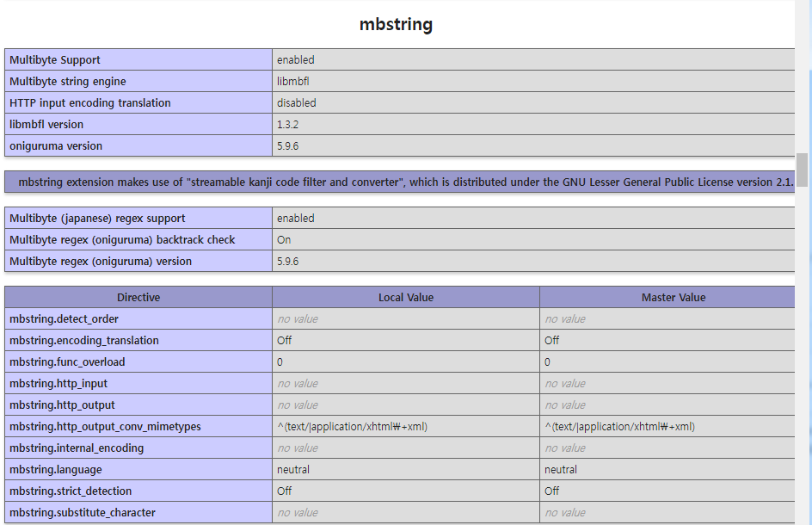Click the mbstring.internal_encoding directive name

click(x=77, y=448)
